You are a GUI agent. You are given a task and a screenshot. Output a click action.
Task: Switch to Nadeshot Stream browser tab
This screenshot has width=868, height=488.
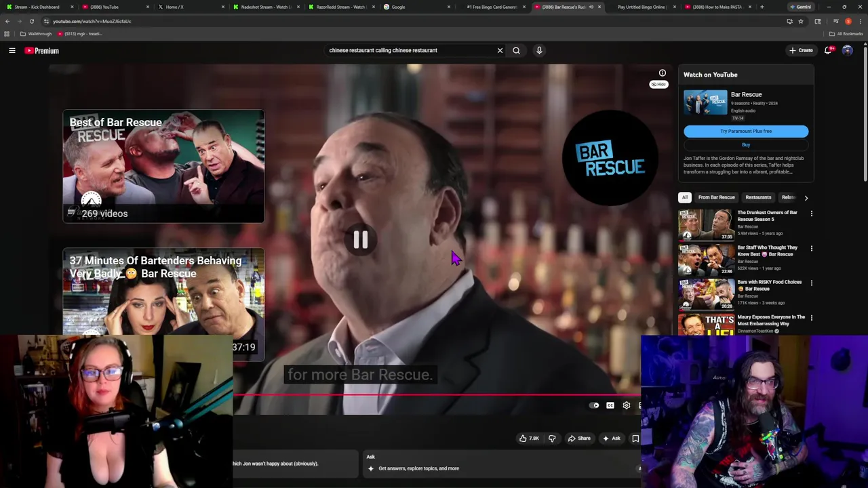pos(264,7)
